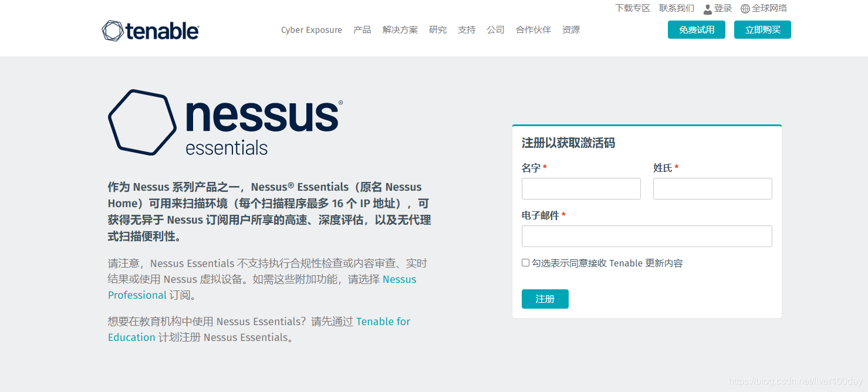The height and width of the screenshot is (392, 868).
Task: Open the 资源 menu
Action: point(571,30)
